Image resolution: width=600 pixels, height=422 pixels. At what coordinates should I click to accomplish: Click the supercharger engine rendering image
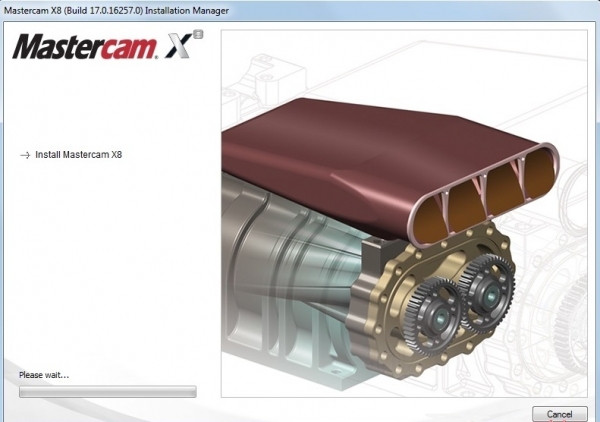(404, 213)
